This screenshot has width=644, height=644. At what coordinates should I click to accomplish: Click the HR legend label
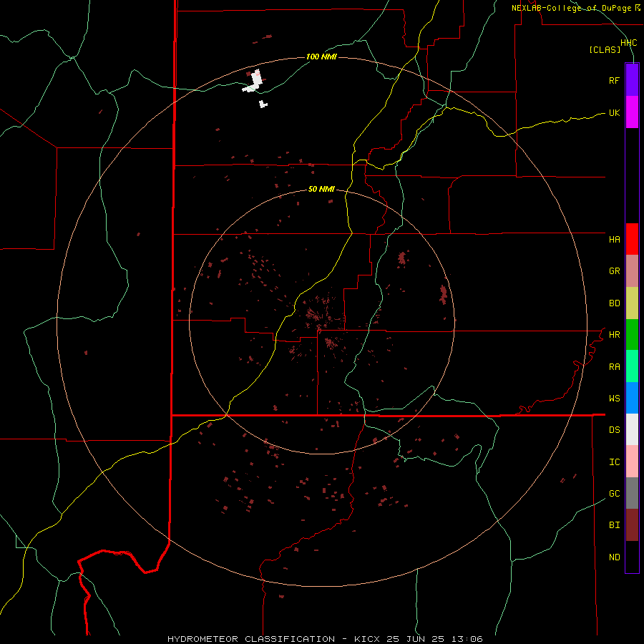[x=614, y=335]
